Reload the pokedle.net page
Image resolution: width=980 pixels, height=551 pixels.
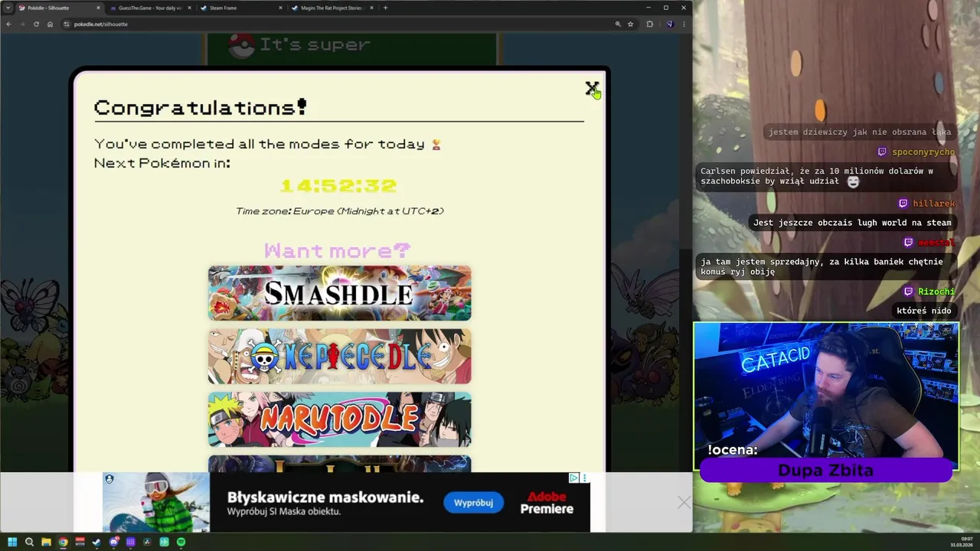pyautogui.click(x=36, y=24)
